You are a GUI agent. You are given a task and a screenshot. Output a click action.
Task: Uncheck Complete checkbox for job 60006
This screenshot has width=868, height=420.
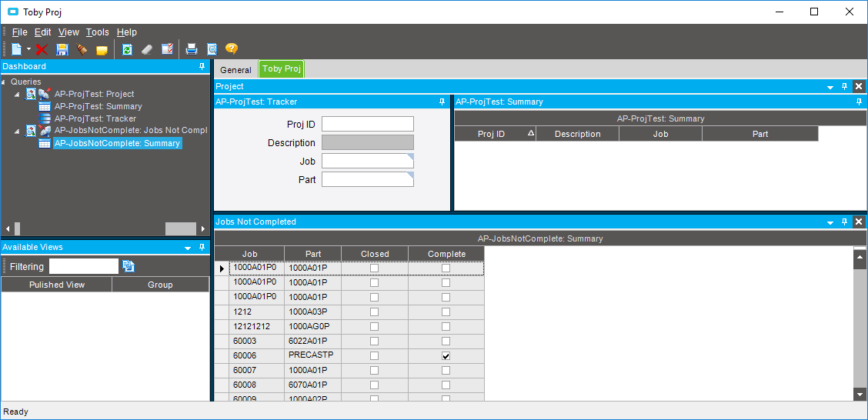tap(446, 356)
